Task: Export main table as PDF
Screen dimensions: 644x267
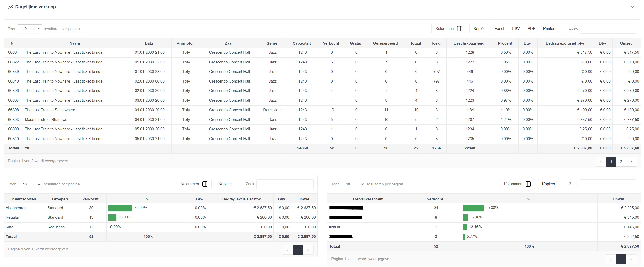Action: click(x=531, y=29)
